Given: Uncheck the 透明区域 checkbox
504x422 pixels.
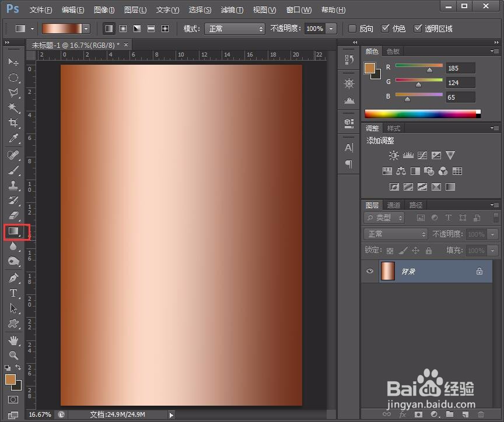Looking at the screenshot, I should [x=417, y=29].
